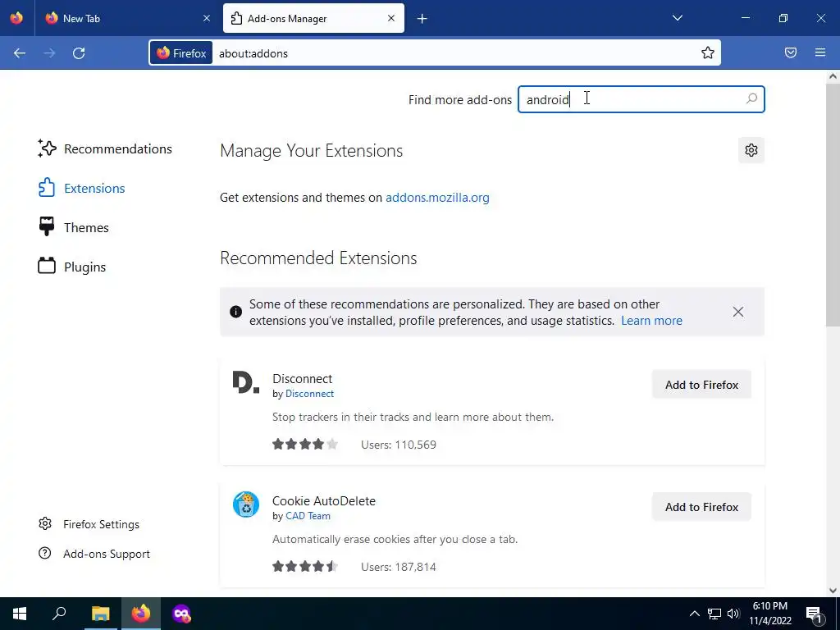Open the Plugins category
This screenshot has height=630, width=840.
tap(72, 267)
